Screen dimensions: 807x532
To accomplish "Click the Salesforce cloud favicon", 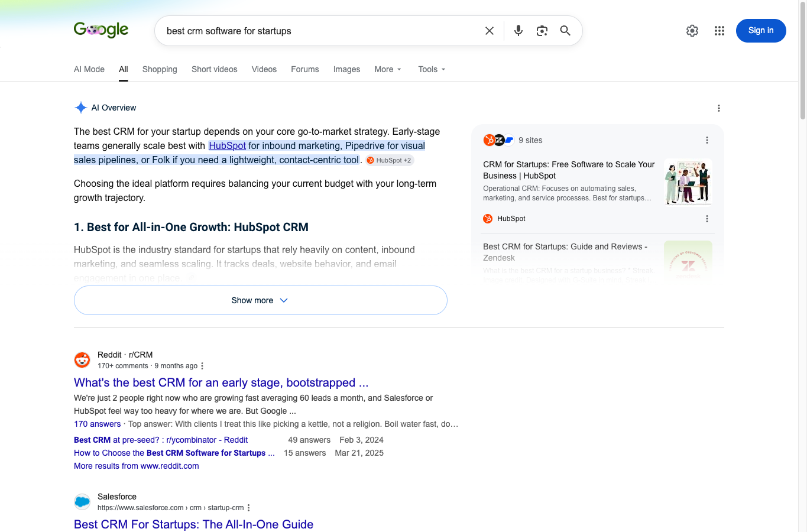I will [x=82, y=501].
